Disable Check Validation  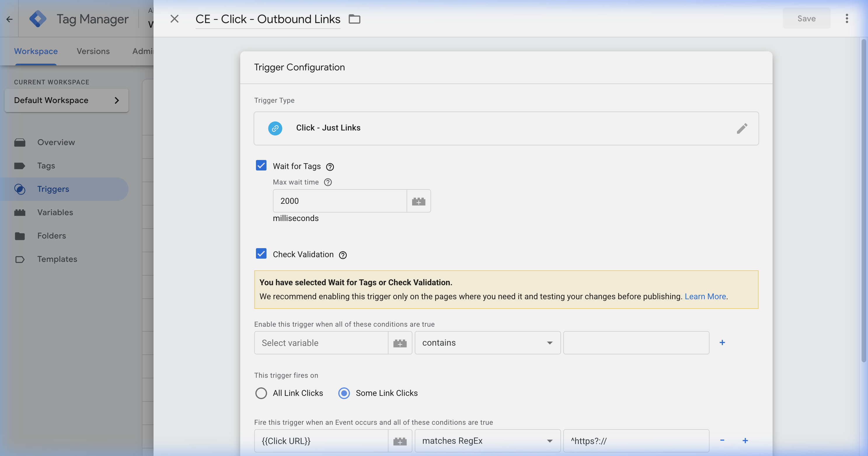[261, 254]
